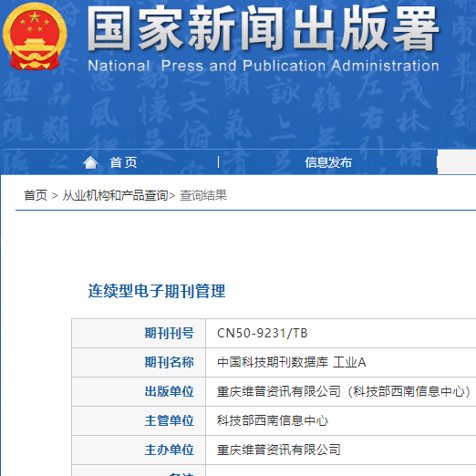The width and height of the screenshot is (476, 476).
Task: Click the National Press and Publication Administration subtitle
Action: (264, 66)
